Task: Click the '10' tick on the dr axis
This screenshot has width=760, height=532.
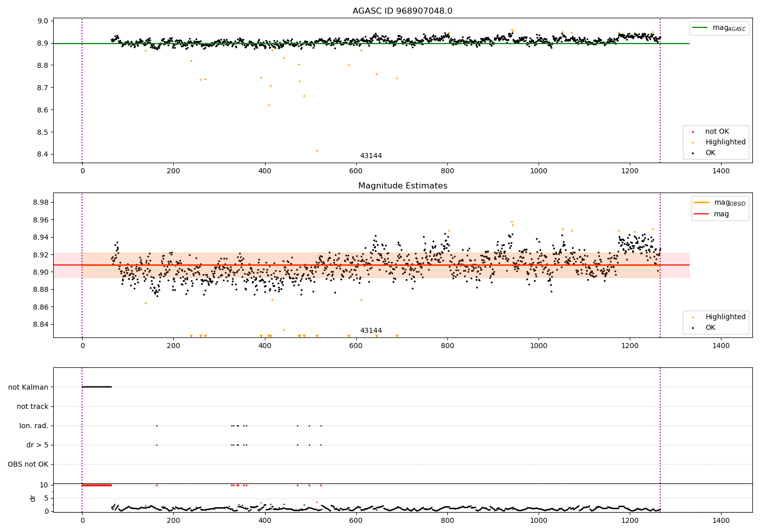Action: [x=44, y=485]
